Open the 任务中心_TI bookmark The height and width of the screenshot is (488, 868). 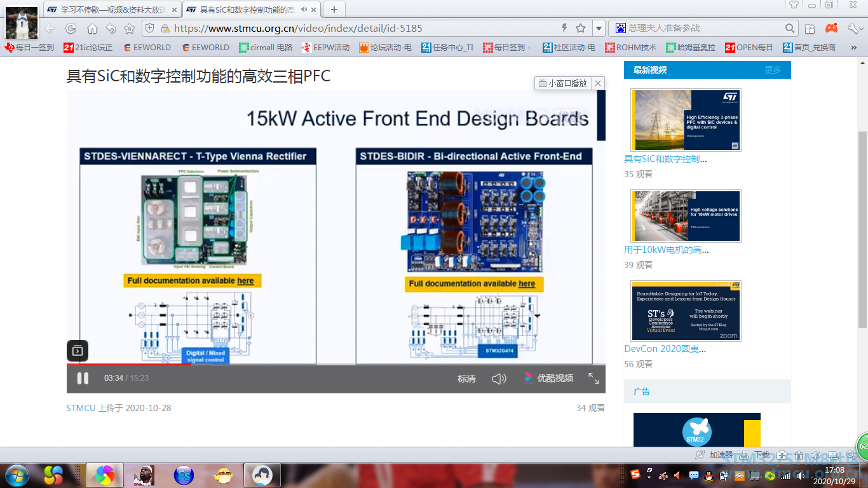(x=447, y=47)
